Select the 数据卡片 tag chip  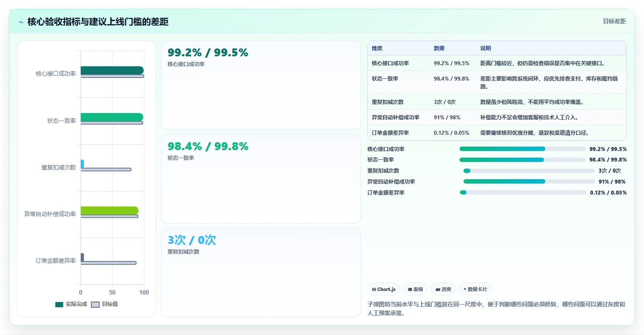pyautogui.click(x=475, y=289)
